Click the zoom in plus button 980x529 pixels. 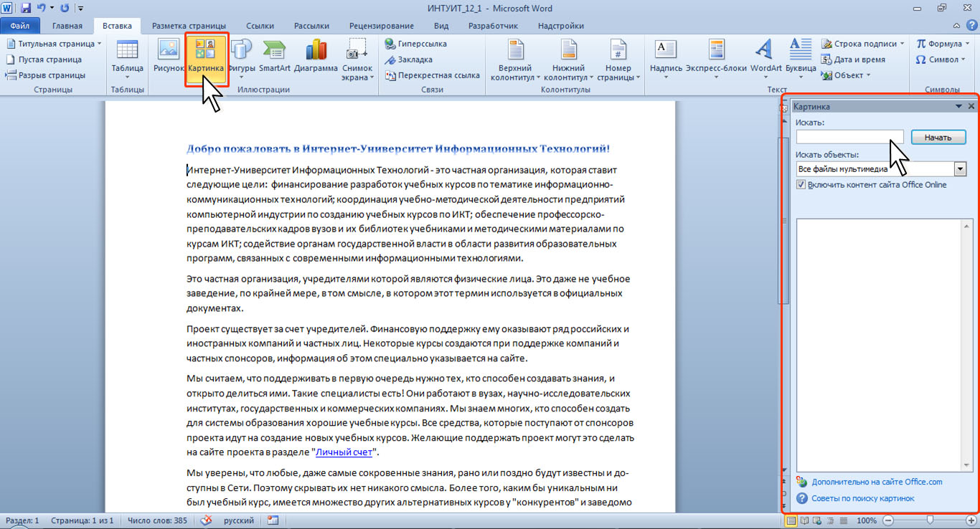pos(971,520)
